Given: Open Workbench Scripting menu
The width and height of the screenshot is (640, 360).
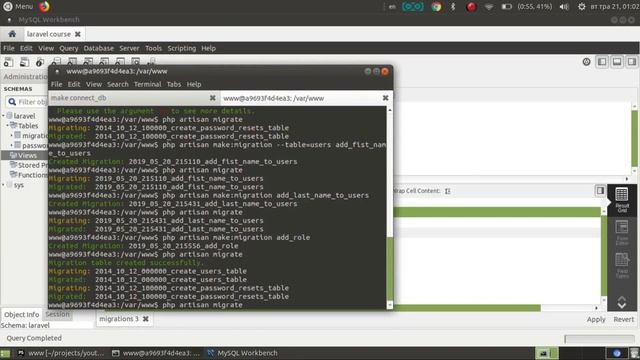Looking at the screenshot, I should coord(182,48).
